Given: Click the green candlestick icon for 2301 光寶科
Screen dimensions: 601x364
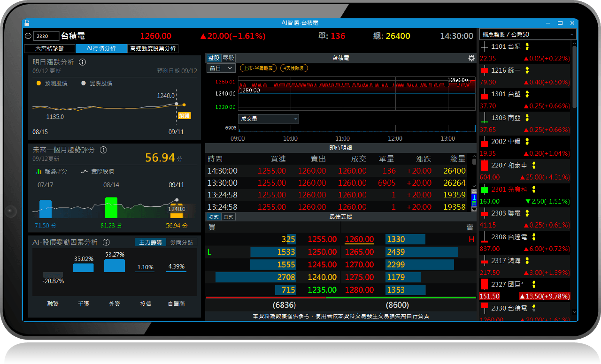Looking at the screenshot, I should (x=485, y=189).
